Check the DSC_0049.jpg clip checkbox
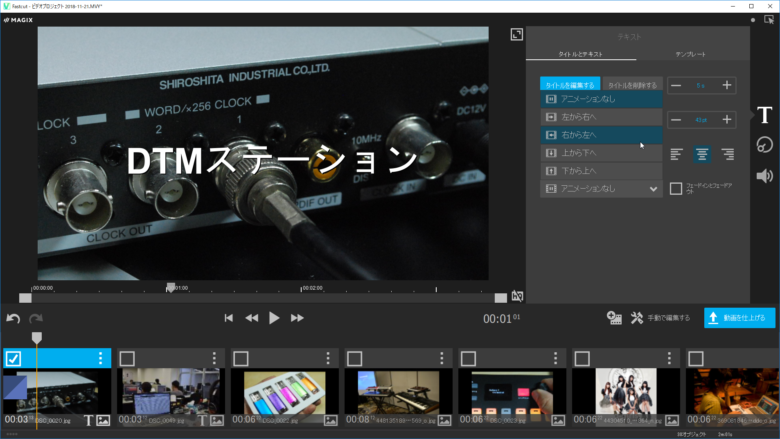Image resolution: width=780 pixels, height=439 pixels. pos(127,358)
